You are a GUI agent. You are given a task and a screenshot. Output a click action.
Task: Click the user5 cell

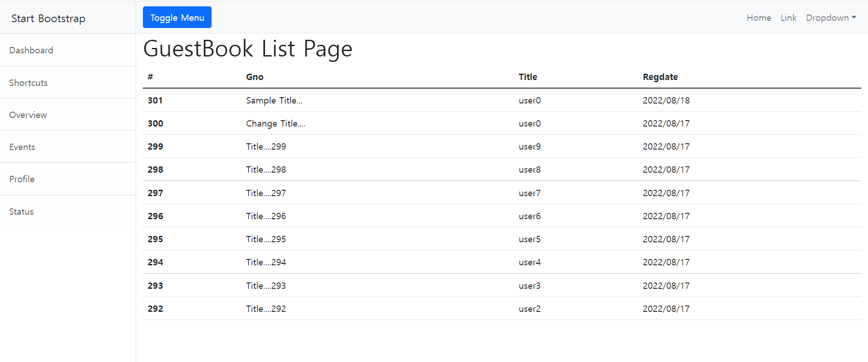(x=529, y=239)
